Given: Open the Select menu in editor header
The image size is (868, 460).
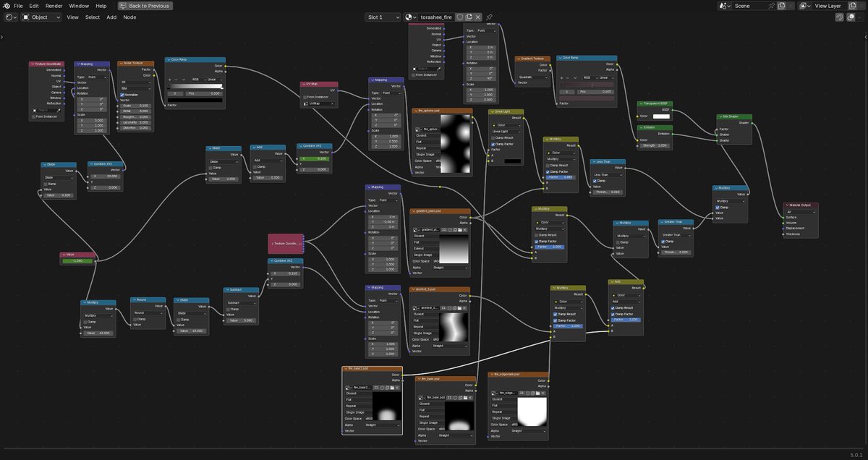Looking at the screenshot, I should tap(93, 17).
